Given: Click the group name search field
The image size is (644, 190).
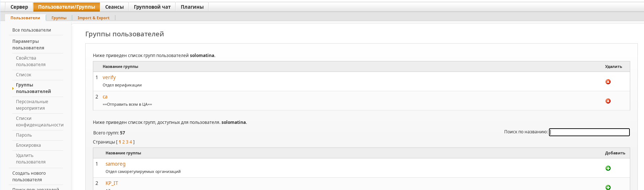Looking at the screenshot, I should [589, 132].
